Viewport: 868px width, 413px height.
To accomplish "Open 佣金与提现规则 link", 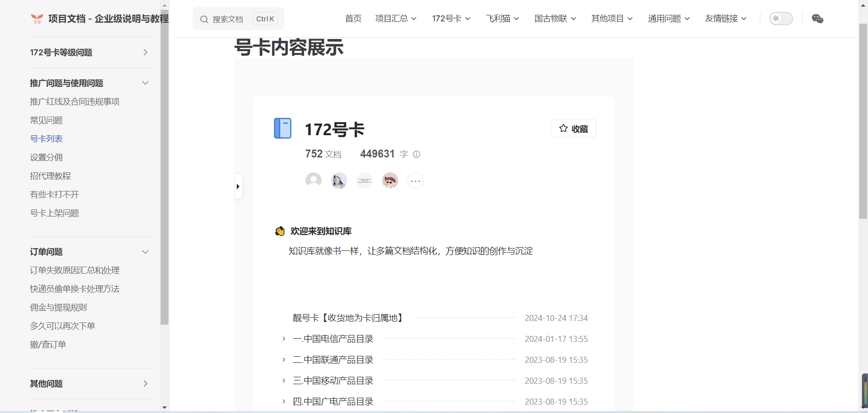I will coord(58,308).
